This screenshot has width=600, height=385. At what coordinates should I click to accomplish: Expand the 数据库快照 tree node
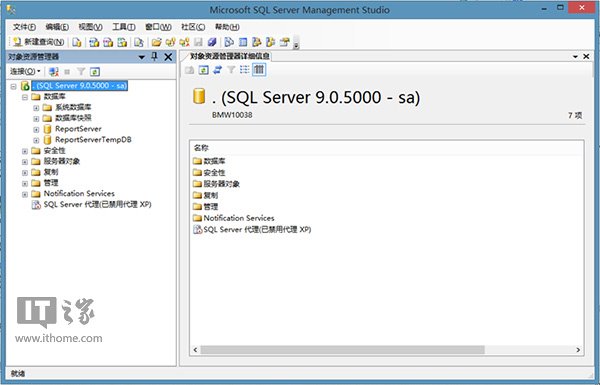(36, 119)
